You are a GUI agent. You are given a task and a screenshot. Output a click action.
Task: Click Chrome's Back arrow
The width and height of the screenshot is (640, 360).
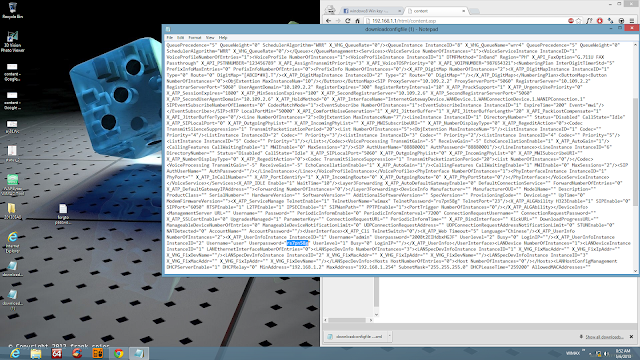[329, 21]
